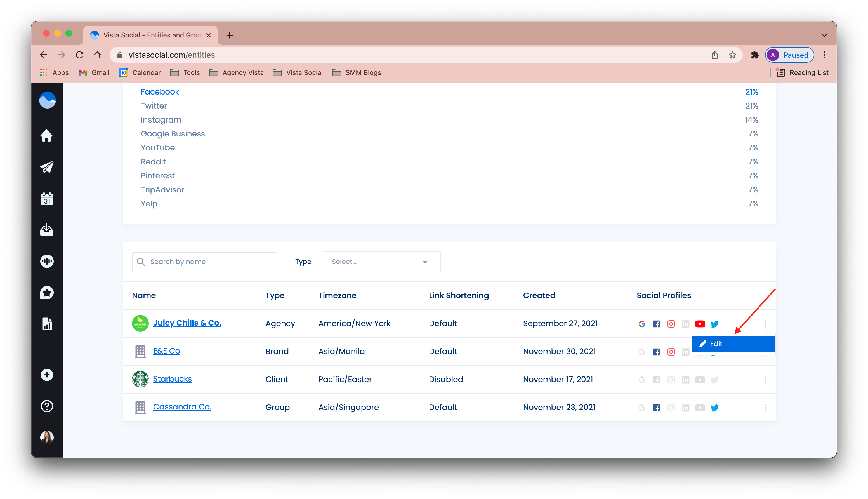
Task: Open Apps bookmark shortcut
Action: pyautogui.click(x=54, y=73)
